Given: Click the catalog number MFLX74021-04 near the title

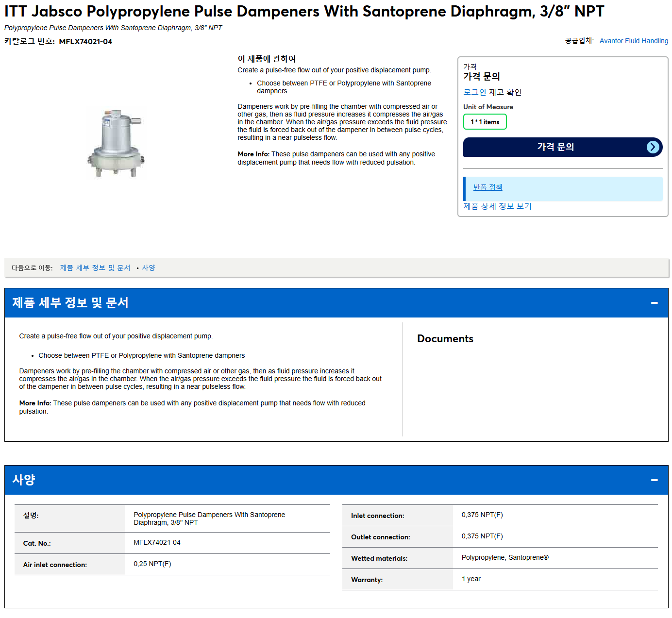Looking at the screenshot, I should tap(85, 42).
